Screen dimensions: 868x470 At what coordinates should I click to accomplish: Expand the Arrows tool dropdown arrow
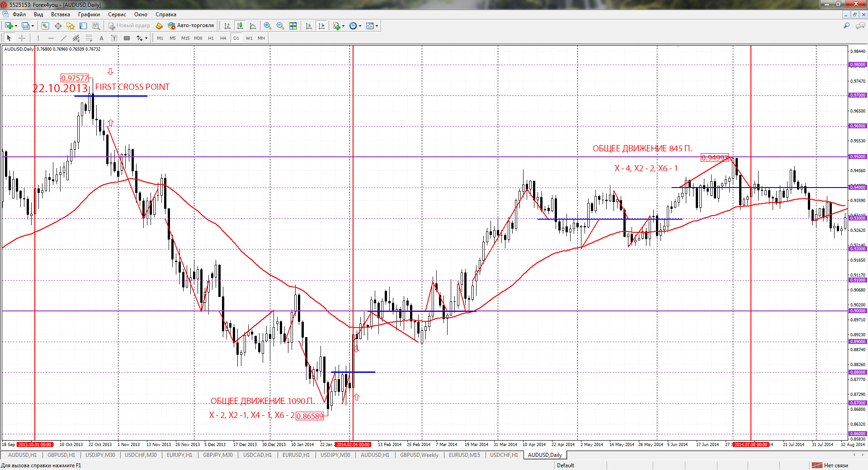coord(146,38)
